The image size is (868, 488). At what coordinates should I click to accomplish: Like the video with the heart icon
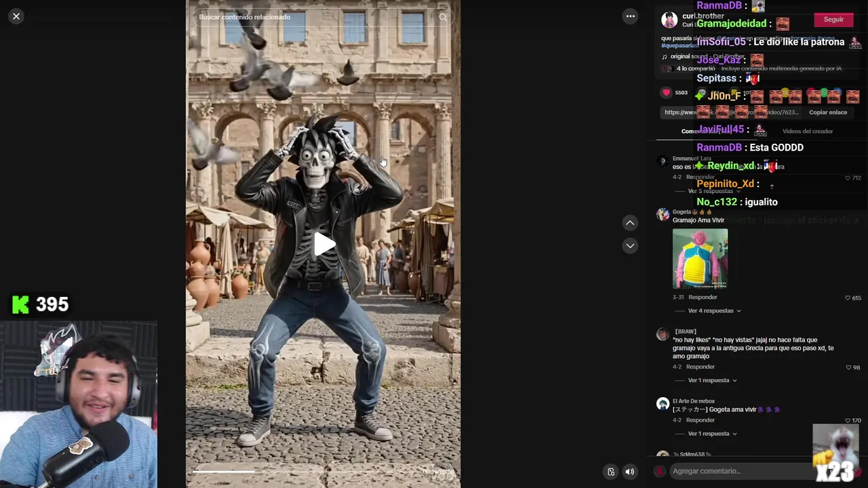click(x=666, y=93)
